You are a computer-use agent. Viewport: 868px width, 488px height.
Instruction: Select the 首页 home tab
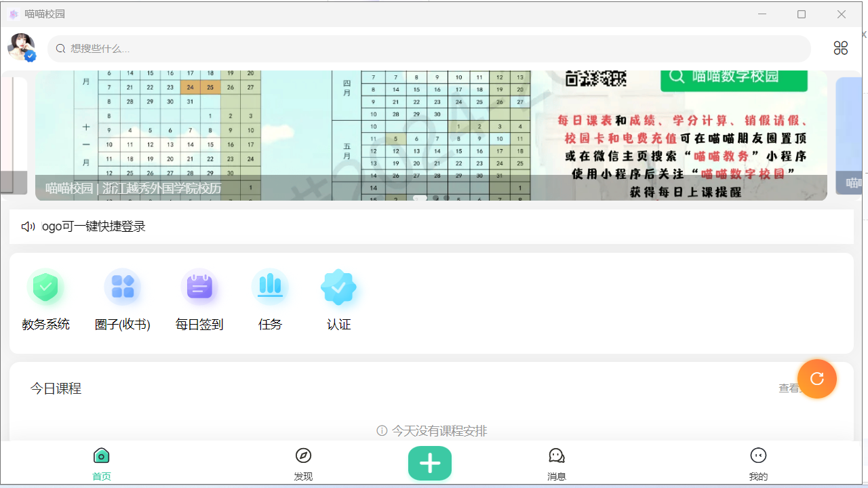pyautogui.click(x=101, y=463)
